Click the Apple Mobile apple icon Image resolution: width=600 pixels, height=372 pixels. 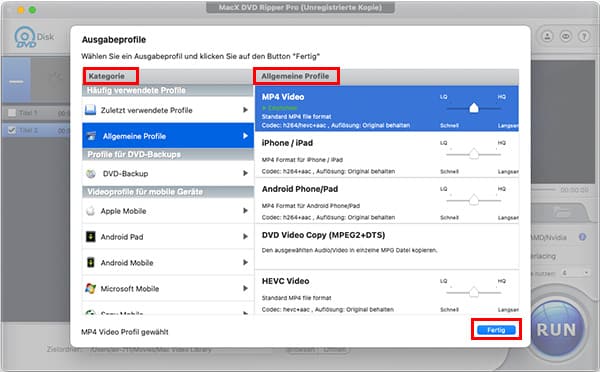pos(90,211)
